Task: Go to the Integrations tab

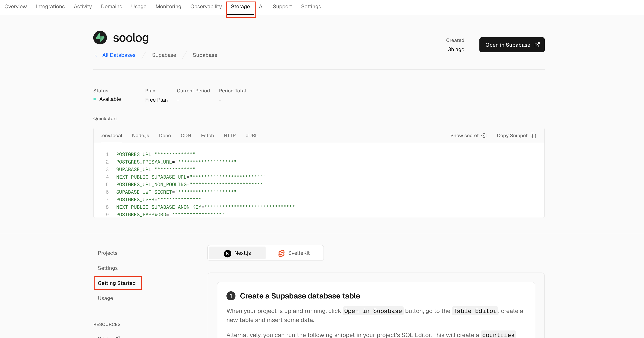Action: point(50,7)
